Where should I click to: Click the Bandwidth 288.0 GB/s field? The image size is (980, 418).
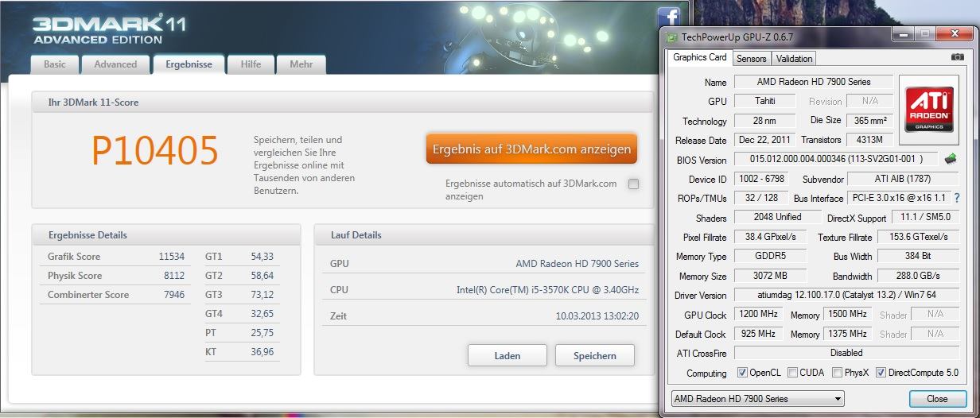coord(919,276)
